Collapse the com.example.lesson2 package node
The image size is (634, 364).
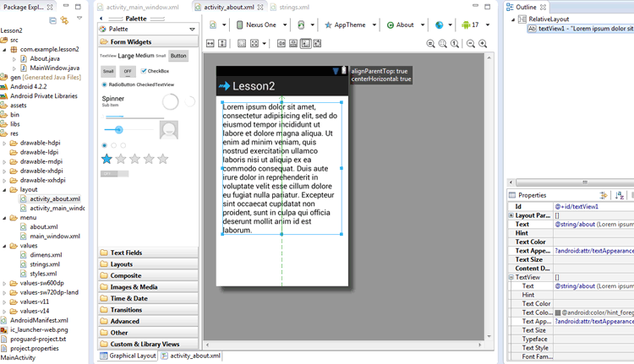[x=4, y=49]
